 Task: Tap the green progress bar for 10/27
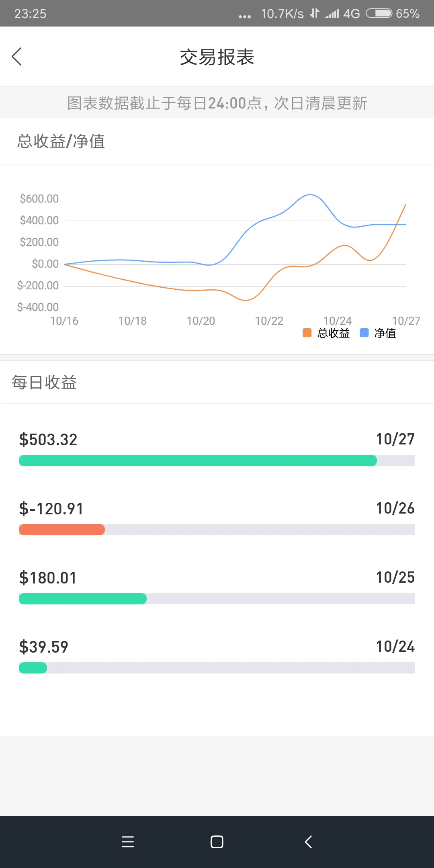(x=198, y=461)
